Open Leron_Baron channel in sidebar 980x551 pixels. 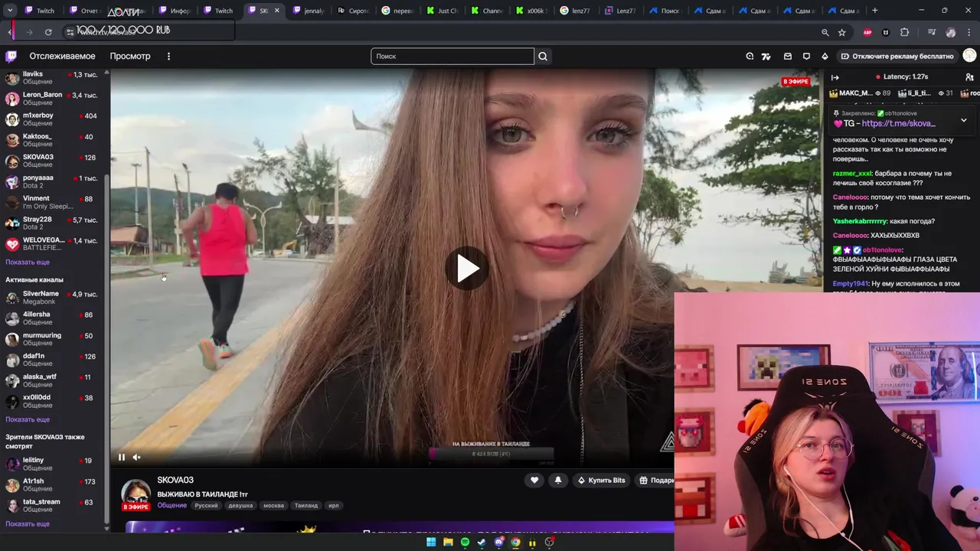52,99
